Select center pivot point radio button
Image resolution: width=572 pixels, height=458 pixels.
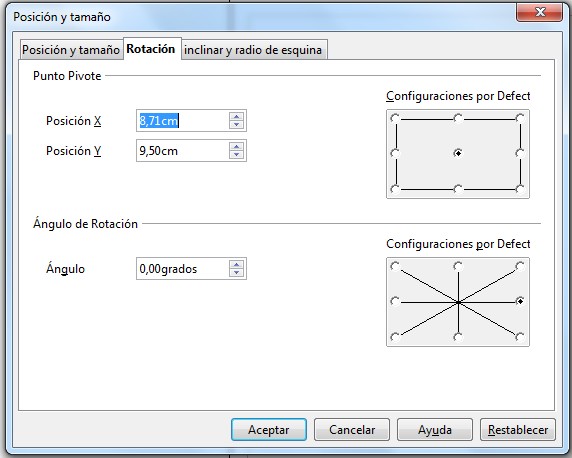coord(458,153)
